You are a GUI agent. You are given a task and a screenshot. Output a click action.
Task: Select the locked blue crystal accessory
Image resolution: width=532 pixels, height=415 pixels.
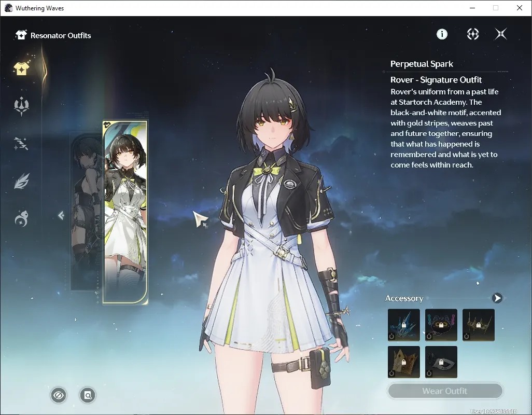(x=404, y=325)
